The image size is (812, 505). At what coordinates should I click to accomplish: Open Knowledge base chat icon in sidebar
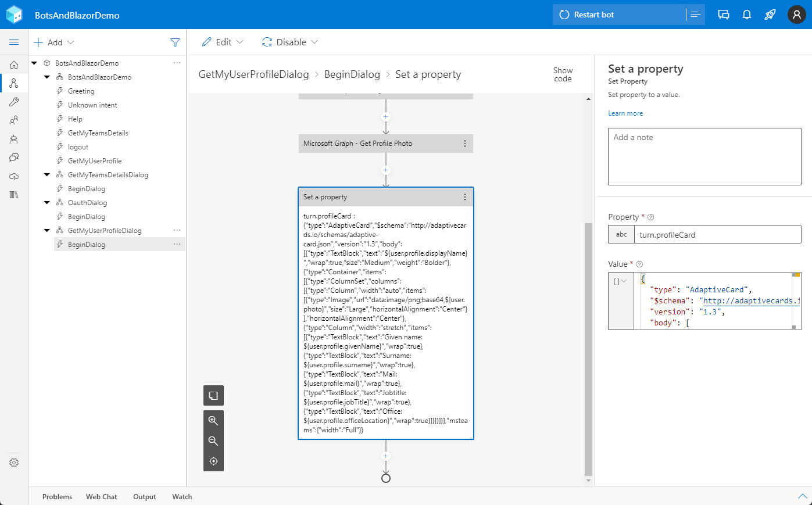(x=14, y=157)
